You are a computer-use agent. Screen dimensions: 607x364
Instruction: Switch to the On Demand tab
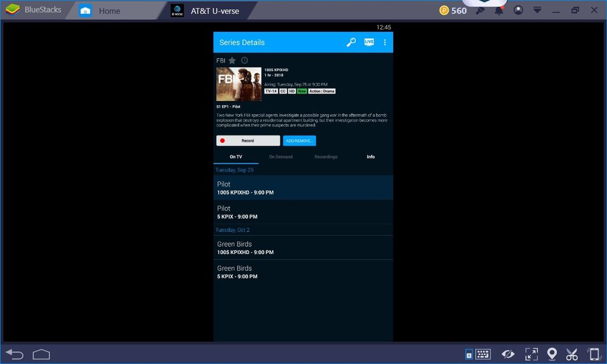280,157
